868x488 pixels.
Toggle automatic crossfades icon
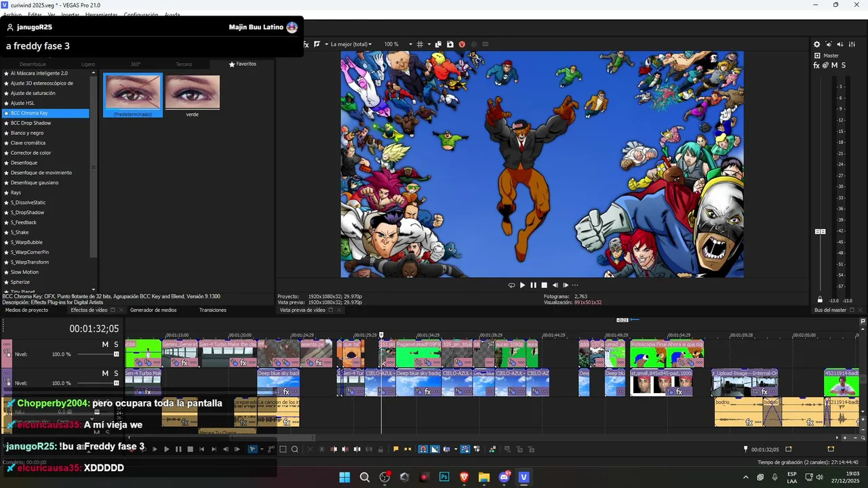coord(435,449)
